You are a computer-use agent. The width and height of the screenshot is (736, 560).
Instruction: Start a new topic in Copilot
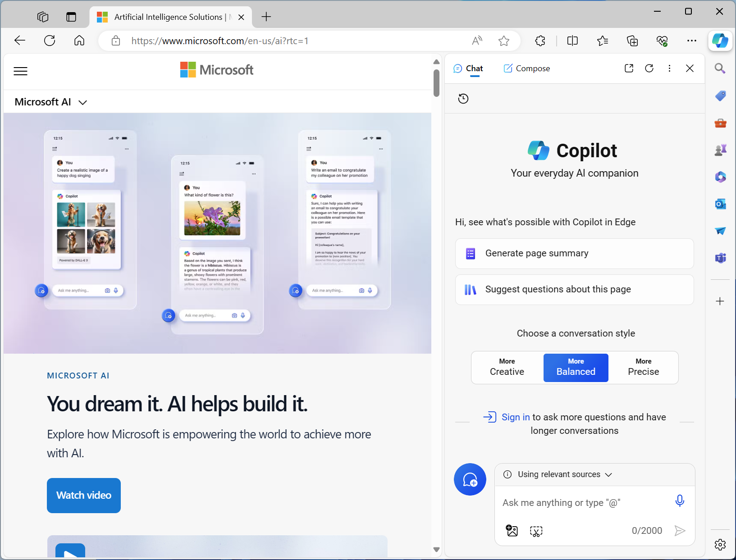coord(470,479)
